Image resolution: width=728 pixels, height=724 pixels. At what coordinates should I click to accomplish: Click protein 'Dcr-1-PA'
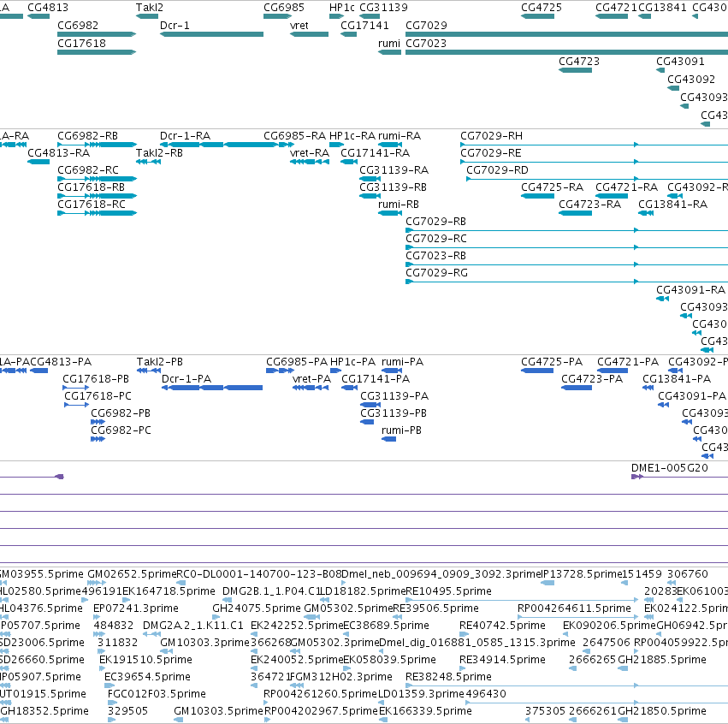coord(186,379)
